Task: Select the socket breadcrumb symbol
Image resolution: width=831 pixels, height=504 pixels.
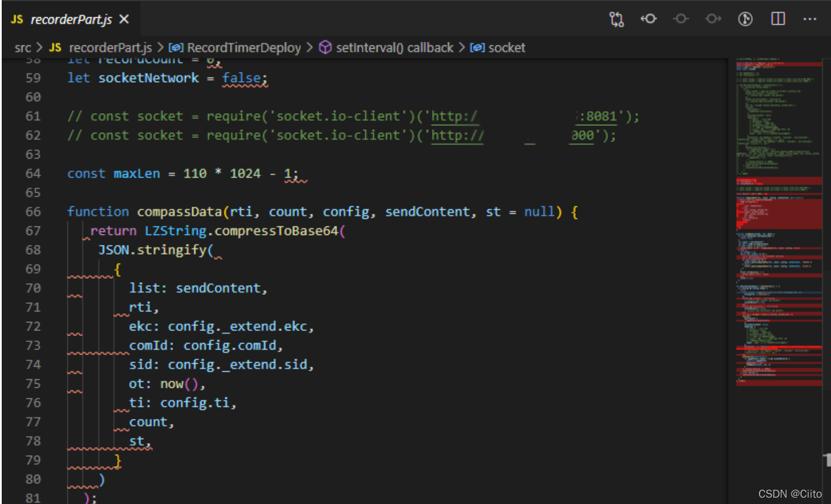Action: point(507,48)
